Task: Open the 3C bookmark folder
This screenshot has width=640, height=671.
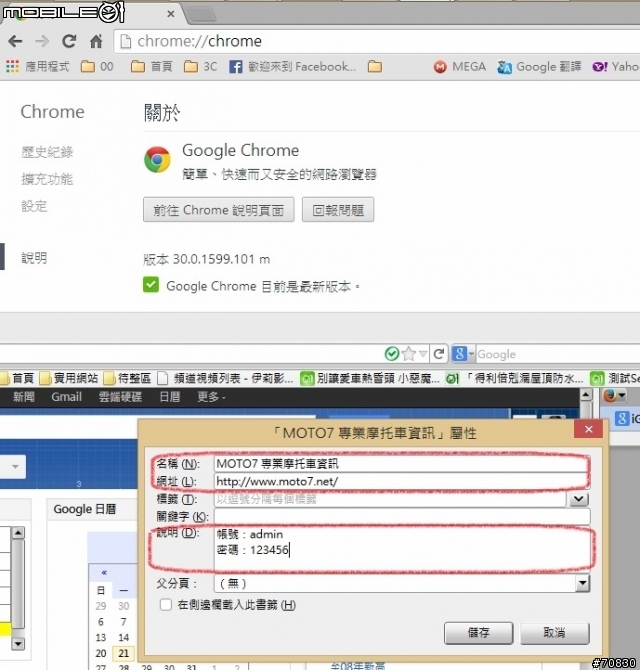Action: point(200,66)
